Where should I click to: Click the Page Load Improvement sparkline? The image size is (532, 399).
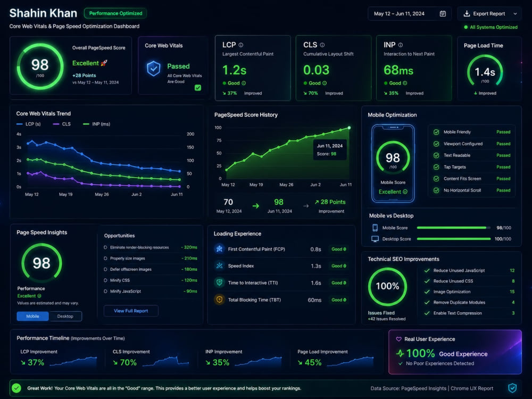[x=350, y=361]
